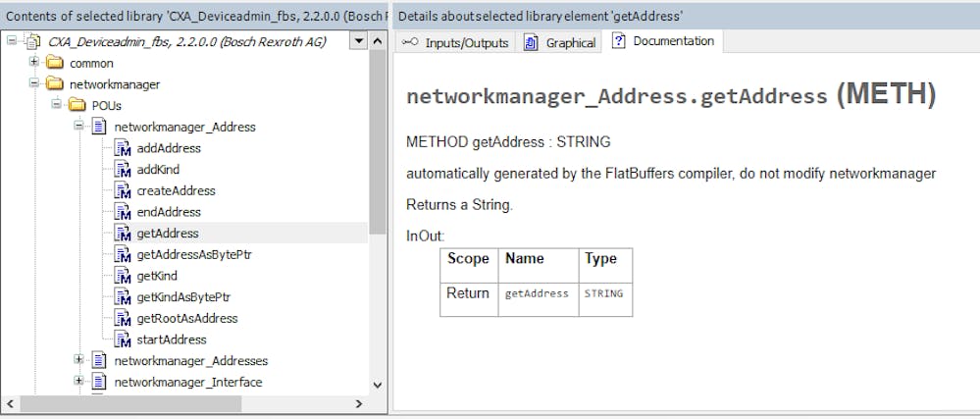The image size is (980, 419).
Task: Click the horizontal scrollbar right arrow
Action: point(358,403)
